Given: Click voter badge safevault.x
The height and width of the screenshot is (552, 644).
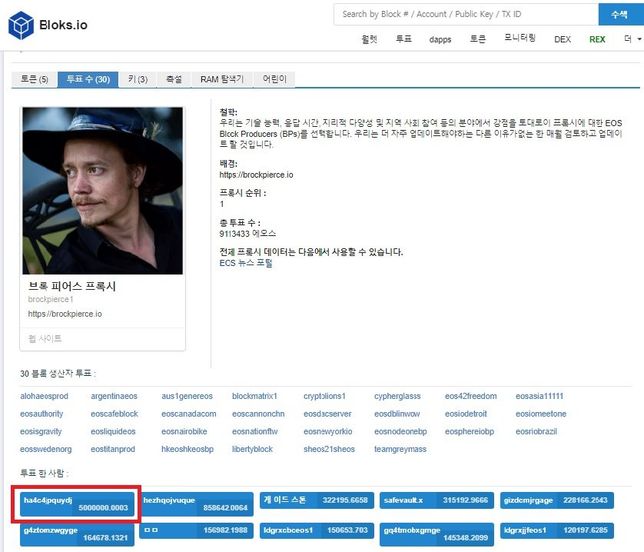Looking at the screenshot, I should pyautogui.click(x=437, y=500).
